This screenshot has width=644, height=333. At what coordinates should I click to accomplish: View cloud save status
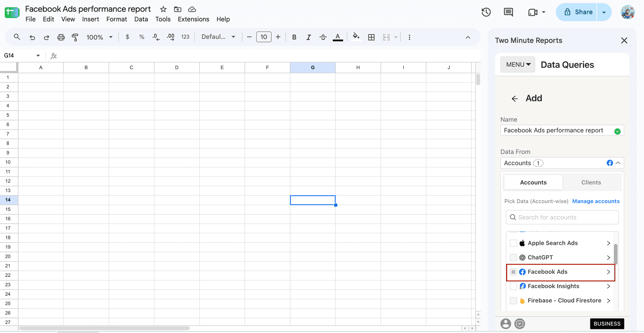(192, 9)
